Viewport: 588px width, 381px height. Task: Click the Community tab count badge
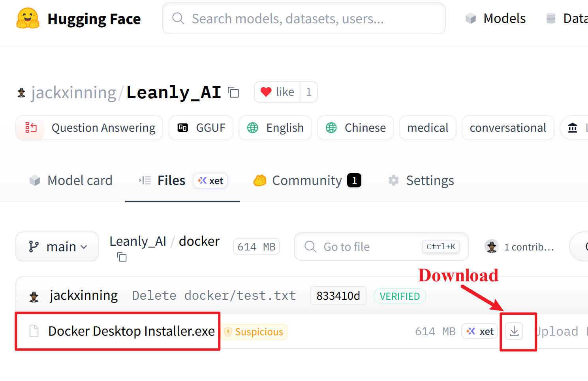(x=354, y=180)
